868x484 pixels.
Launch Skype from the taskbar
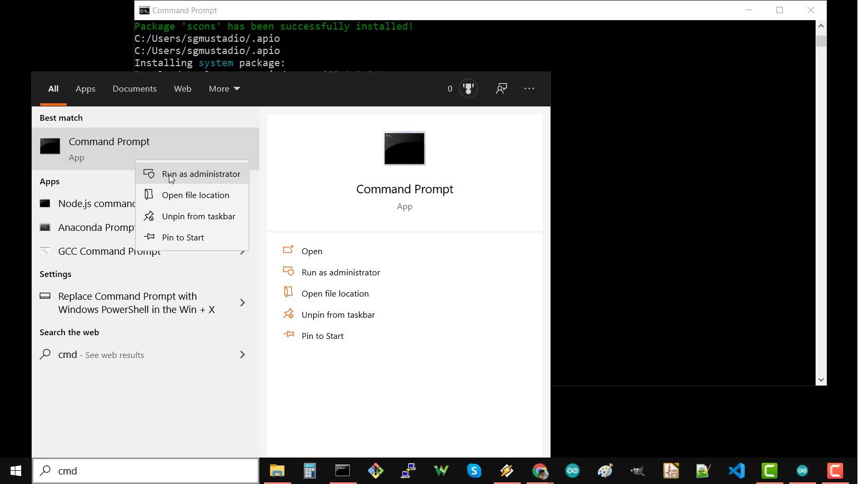(474, 471)
